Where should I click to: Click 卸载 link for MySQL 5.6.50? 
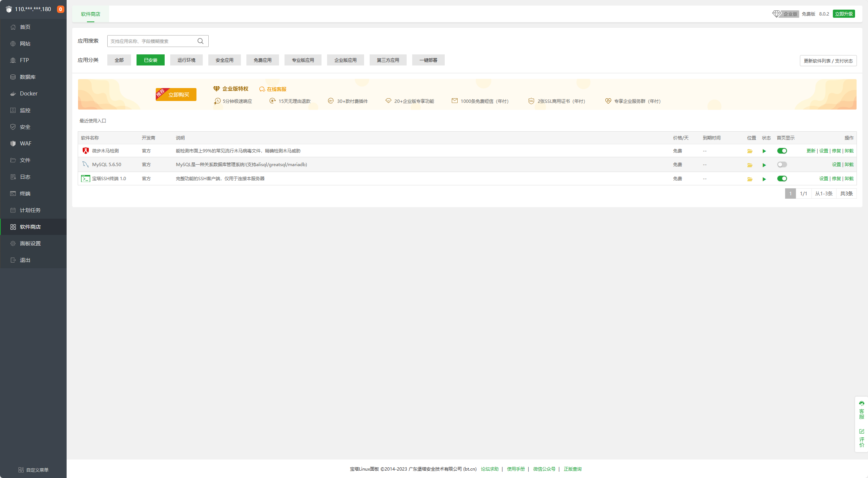(x=849, y=165)
